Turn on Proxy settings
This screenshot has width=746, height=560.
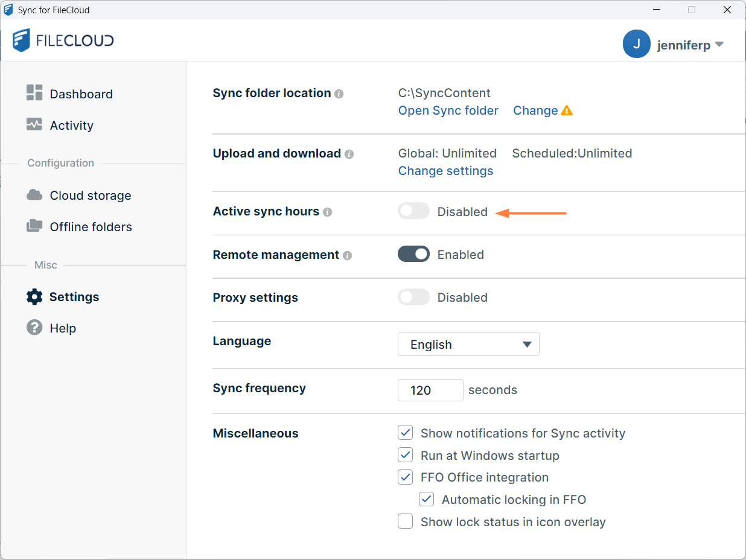pos(413,297)
